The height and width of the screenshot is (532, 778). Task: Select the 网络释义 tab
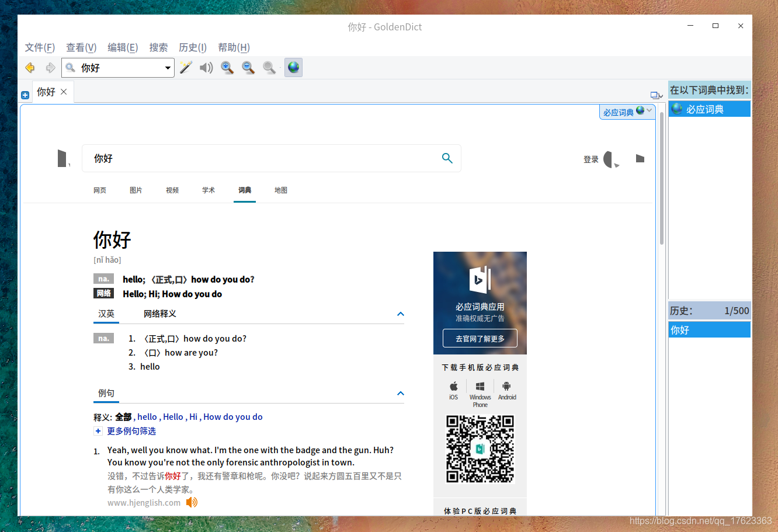point(160,314)
